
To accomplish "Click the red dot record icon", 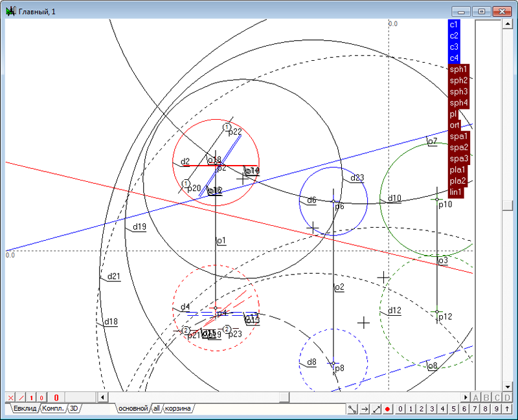I will [387, 409].
